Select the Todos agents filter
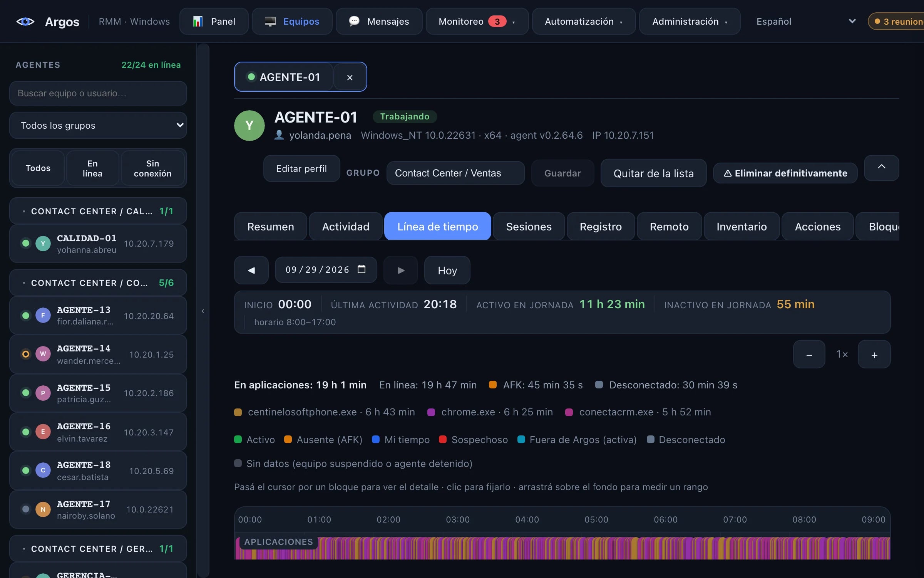Image resolution: width=924 pixels, height=578 pixels. (38, 168)
